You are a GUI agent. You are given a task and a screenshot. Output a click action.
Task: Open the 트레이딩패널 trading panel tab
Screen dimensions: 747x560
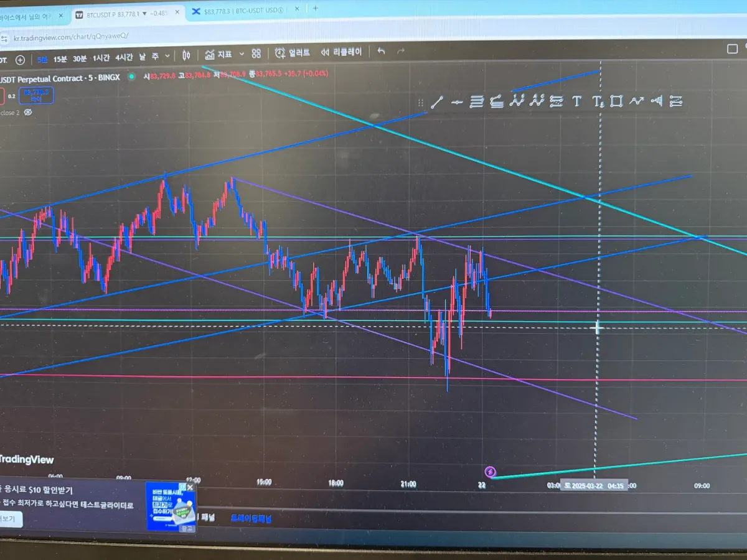pyautogui.click(x=251, y=518)
